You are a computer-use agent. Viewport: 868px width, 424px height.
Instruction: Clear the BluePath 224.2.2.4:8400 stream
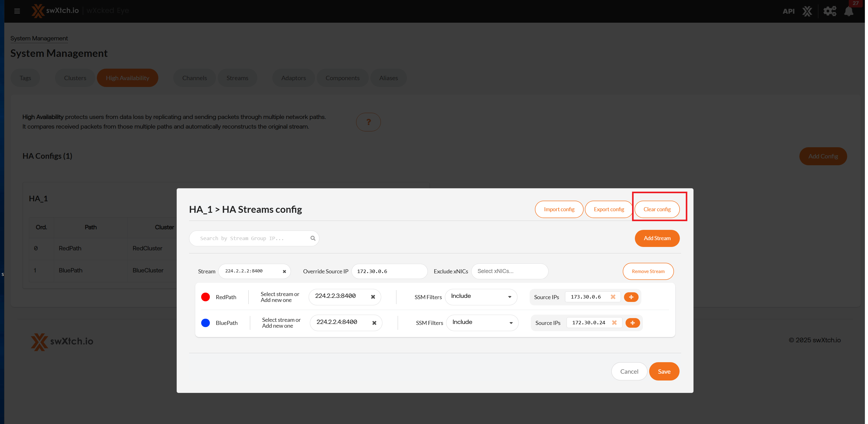(x=374, y=323)
